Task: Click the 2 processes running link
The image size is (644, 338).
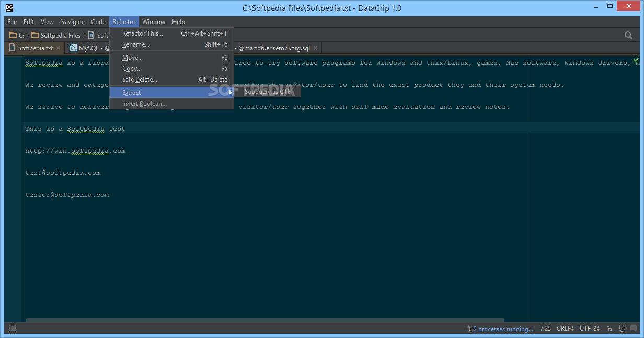Action: pos(503,329)
